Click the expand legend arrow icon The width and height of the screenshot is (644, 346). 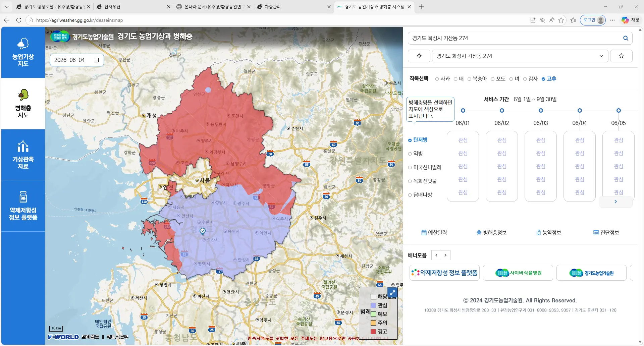392,293
